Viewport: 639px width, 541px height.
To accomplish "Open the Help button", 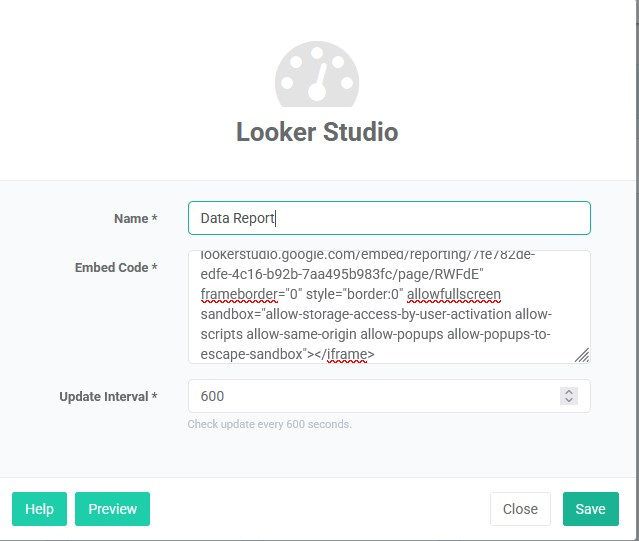I will point(39,509).
